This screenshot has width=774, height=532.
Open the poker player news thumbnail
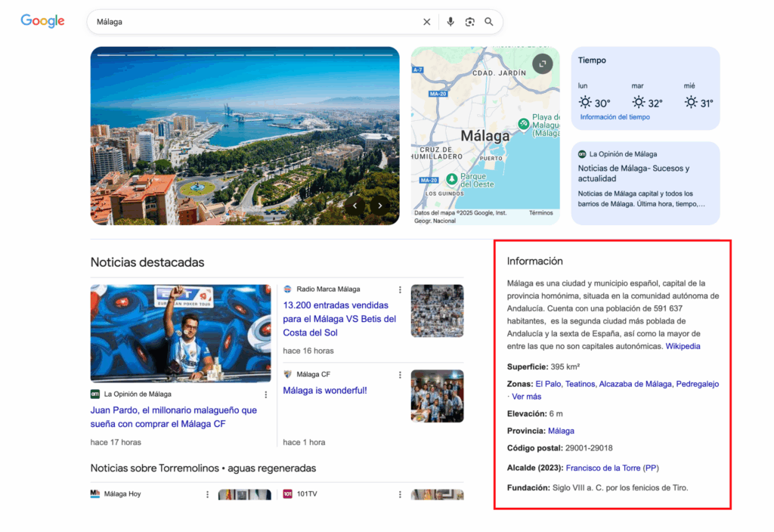pos(181,333)
